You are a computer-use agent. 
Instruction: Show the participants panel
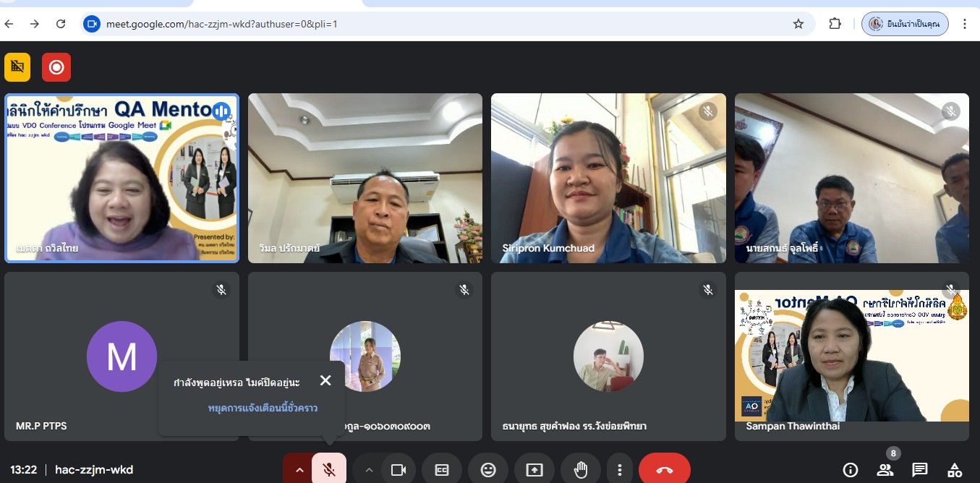point(885,470)
